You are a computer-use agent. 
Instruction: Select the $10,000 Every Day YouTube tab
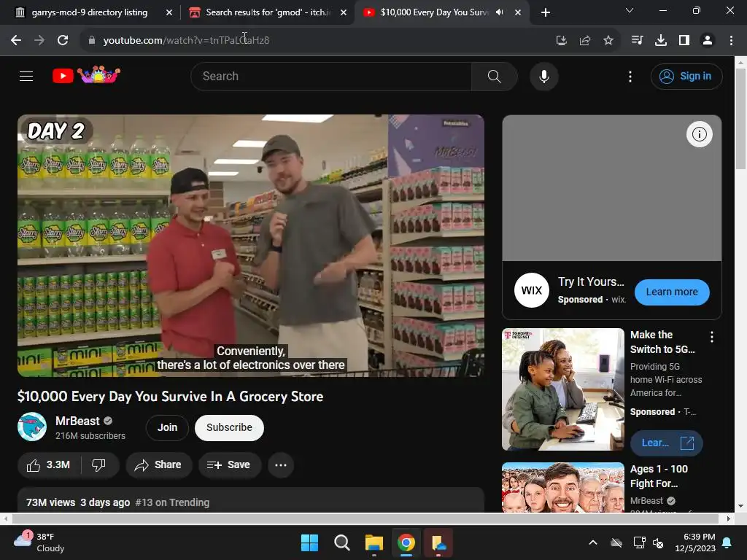coord(433,12)
